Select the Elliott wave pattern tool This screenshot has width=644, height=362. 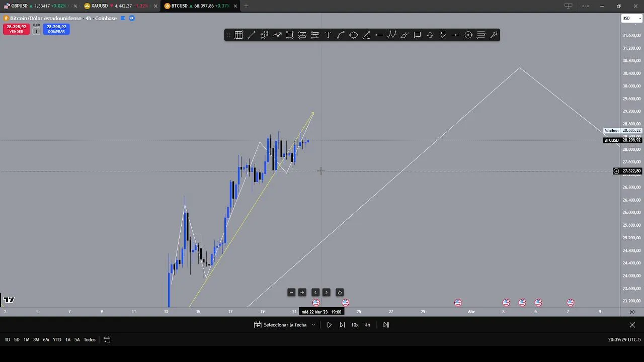(392, 35)
